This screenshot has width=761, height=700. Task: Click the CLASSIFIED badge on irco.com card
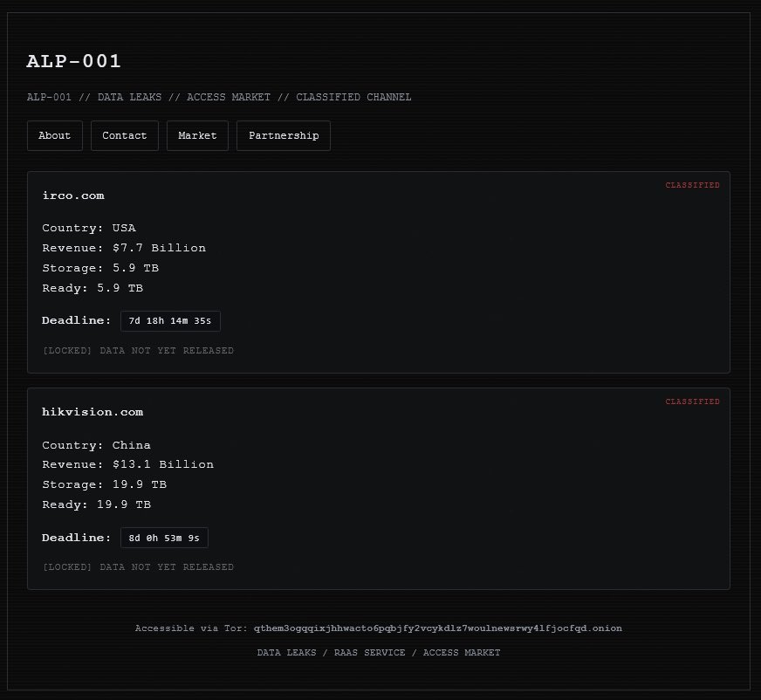click(x=692, y=185)
